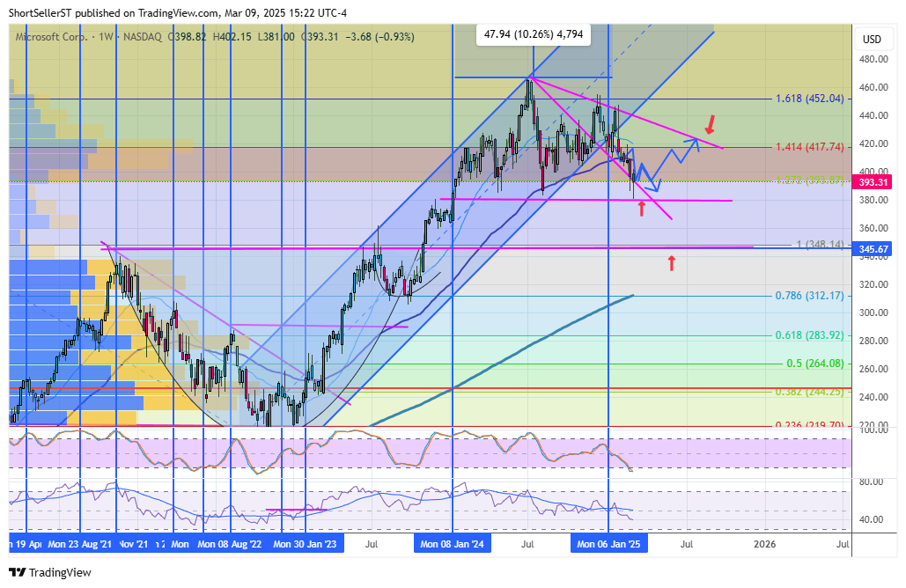
Task: Click the 100.00 oscillator scale label
Action: tap(873, 430)
